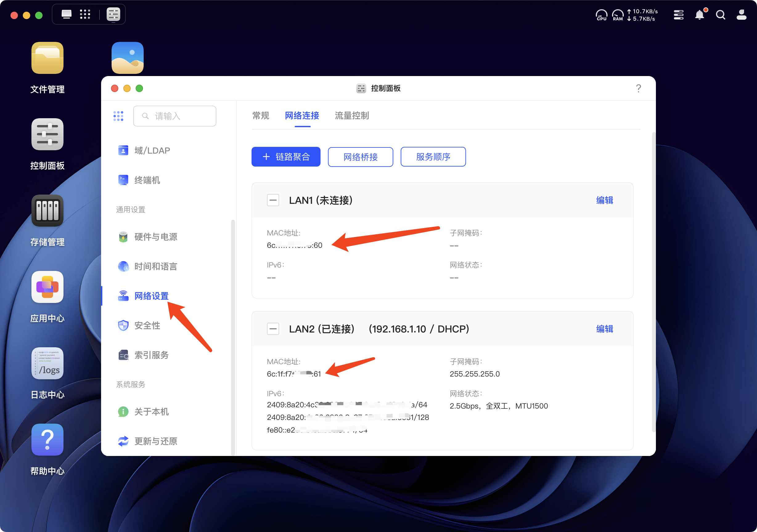The image size is (757, 532).
Task: Click 编辑 link for LAN2
Action: pos(604,329)
